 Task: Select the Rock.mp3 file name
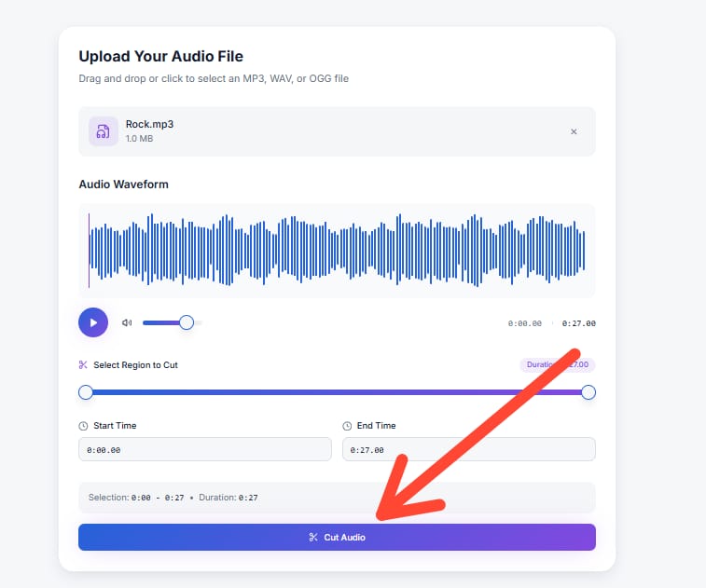click(x=149, y=124)
